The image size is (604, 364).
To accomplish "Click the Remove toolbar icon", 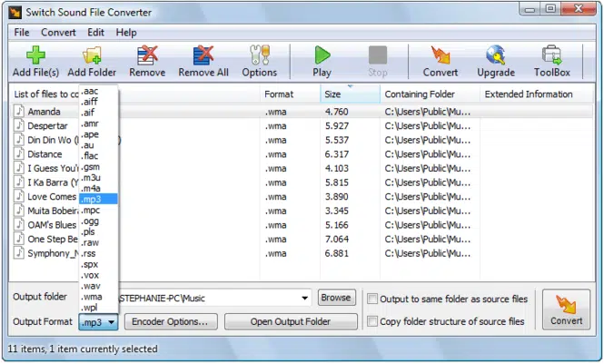I will pos(147,62).
